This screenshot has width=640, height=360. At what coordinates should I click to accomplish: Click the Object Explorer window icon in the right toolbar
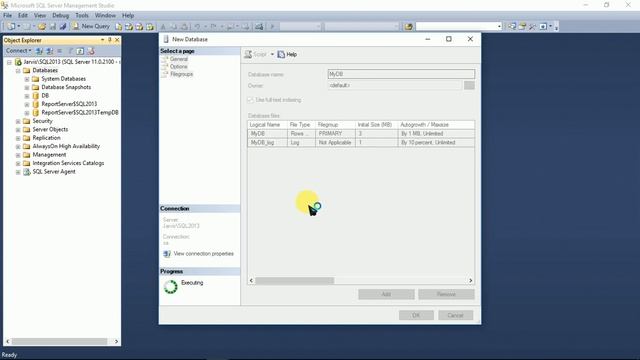pos(522,27)
